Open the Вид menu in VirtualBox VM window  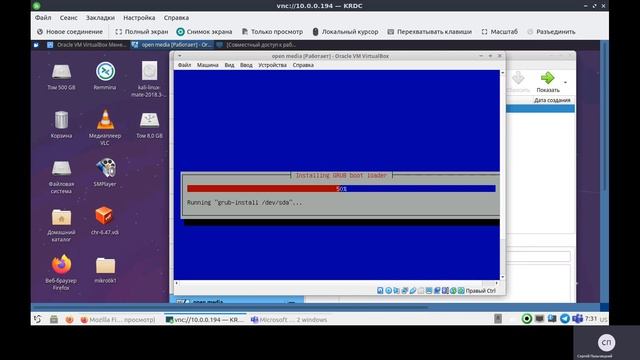(229, 65)
